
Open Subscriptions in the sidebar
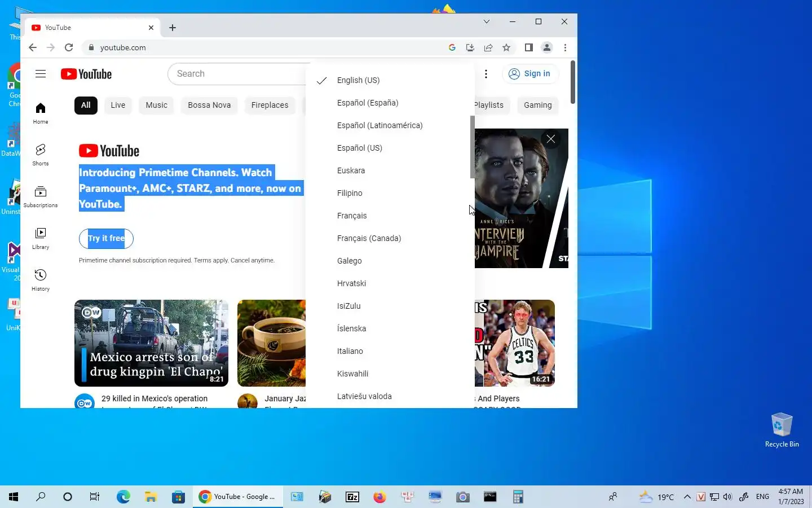click(x=41, y=196)
